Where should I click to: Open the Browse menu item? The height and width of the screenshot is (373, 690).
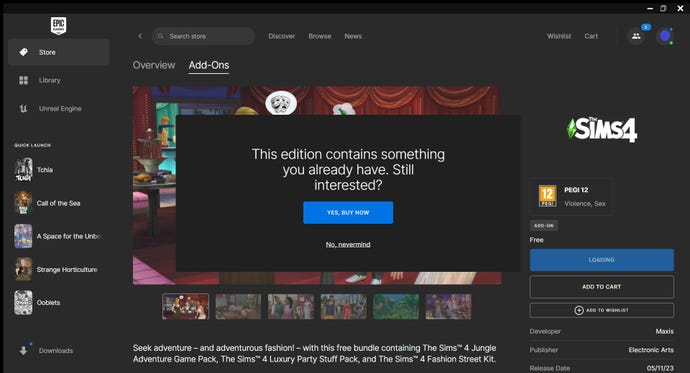[320, 36]
